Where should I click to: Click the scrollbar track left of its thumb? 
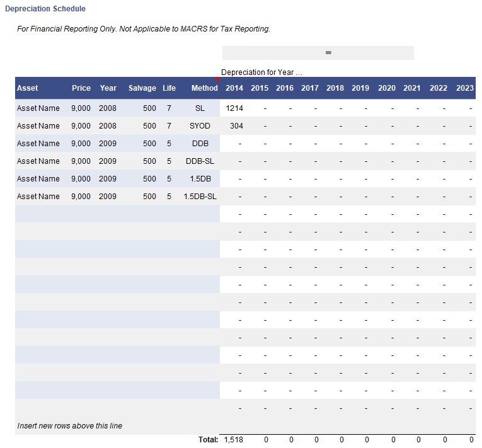(273, 53)
